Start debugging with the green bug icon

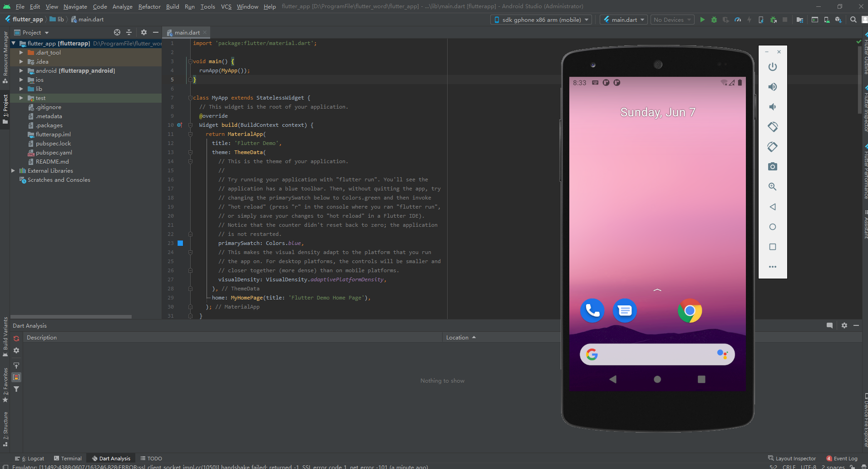714,20
